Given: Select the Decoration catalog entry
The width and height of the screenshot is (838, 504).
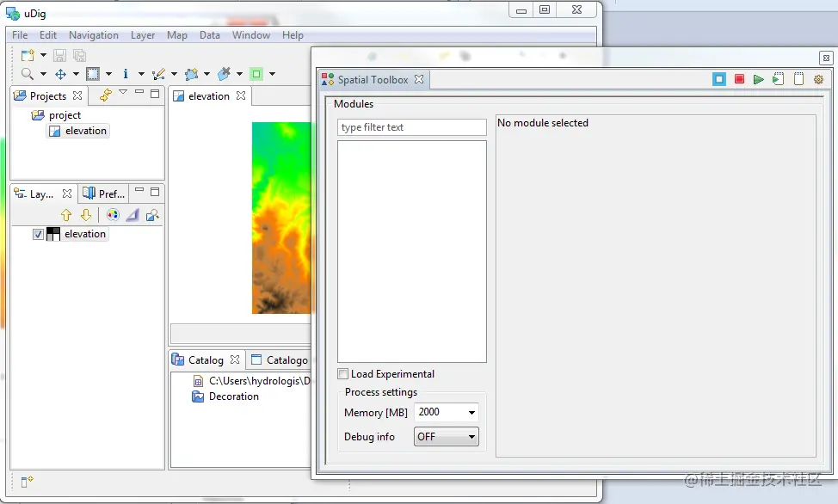Looking at the screenshot, I should click(225, 396).
